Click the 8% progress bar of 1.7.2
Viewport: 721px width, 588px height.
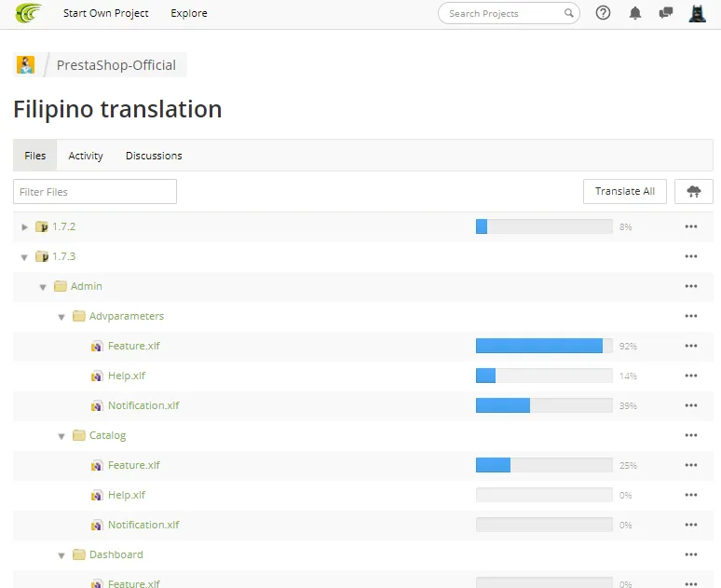544,226
